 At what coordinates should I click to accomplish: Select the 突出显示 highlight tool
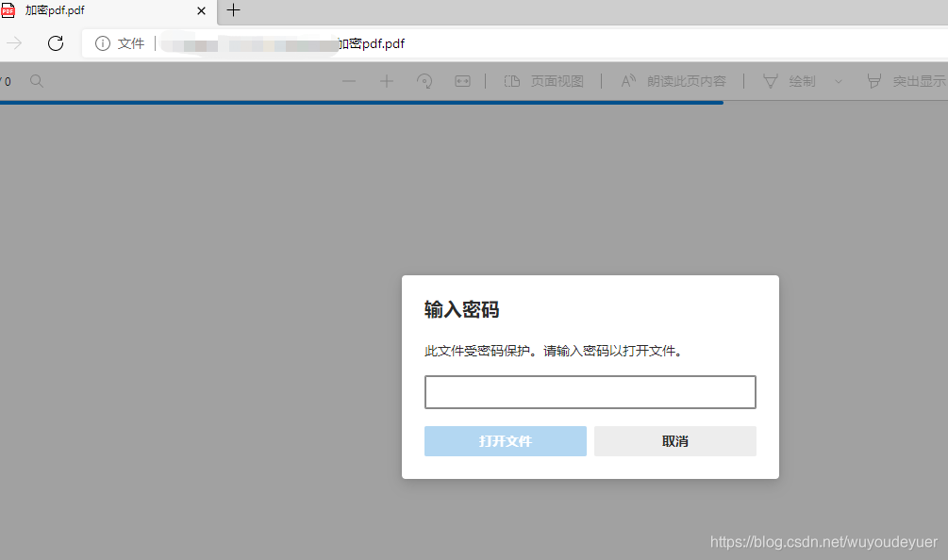click(906, 81)
